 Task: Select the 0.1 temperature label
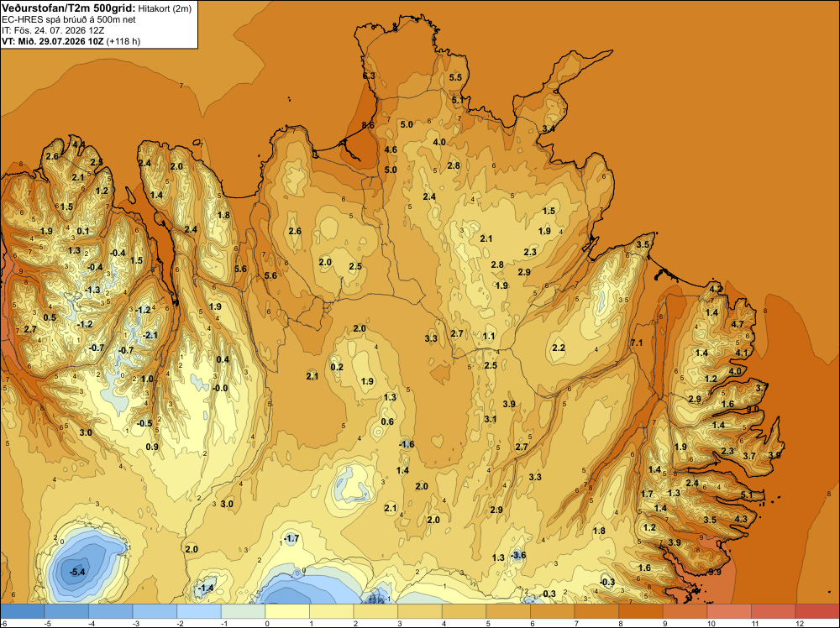pos(83,231)
